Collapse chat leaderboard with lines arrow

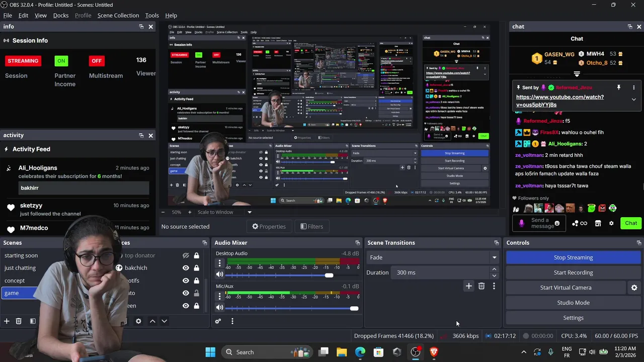577,74
